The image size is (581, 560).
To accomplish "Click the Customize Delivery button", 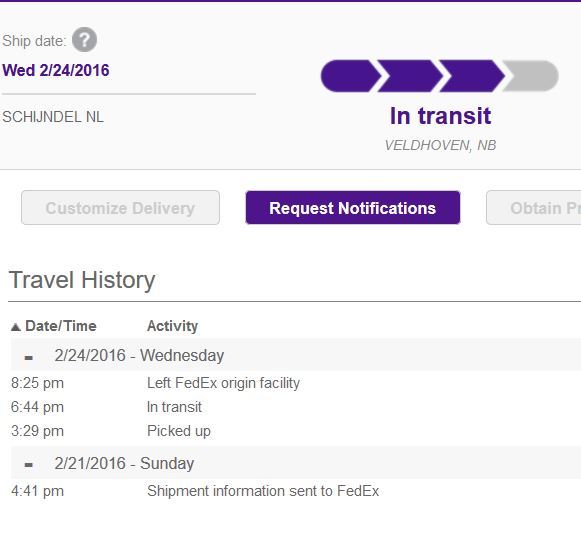I will click(120, 208).
